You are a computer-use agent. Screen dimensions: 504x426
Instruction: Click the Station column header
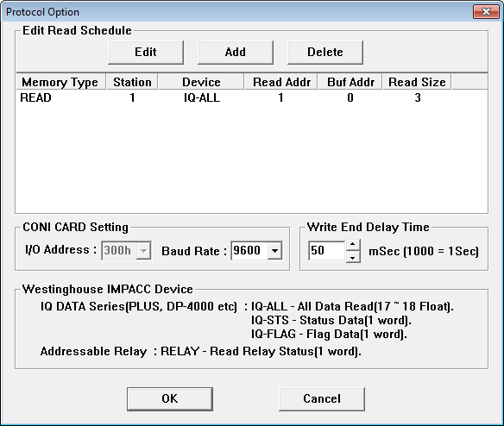point(132,82)
